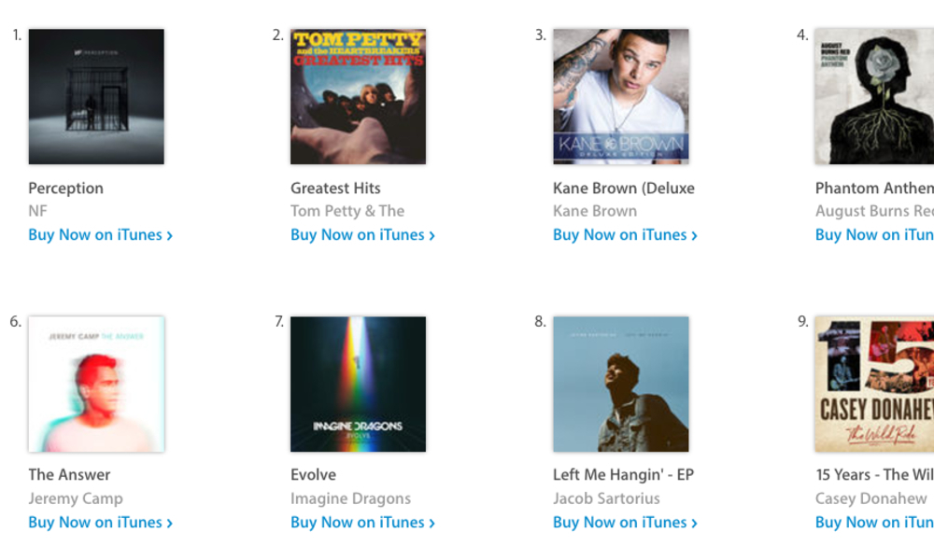
Task: Buy Perception on iTunes
Action: 100,235
